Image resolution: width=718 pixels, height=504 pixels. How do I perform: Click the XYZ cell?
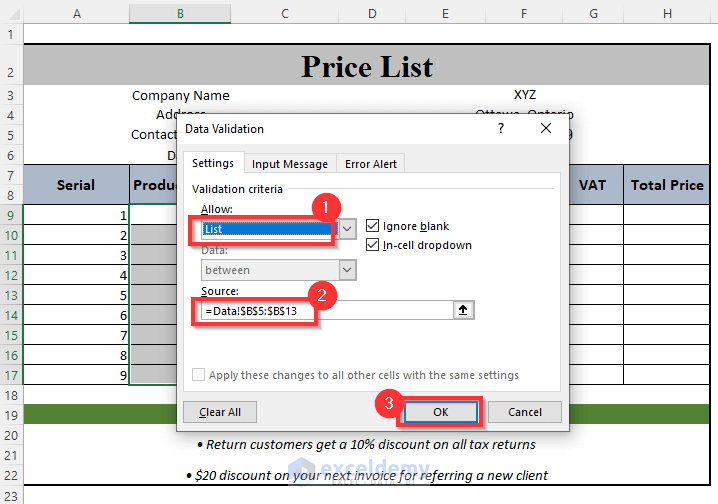pos(524,95)
